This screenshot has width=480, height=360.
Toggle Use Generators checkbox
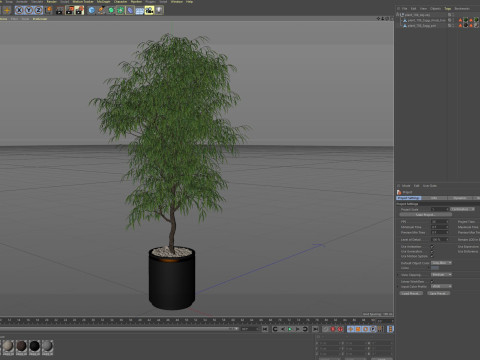click(x=432, y=252)
